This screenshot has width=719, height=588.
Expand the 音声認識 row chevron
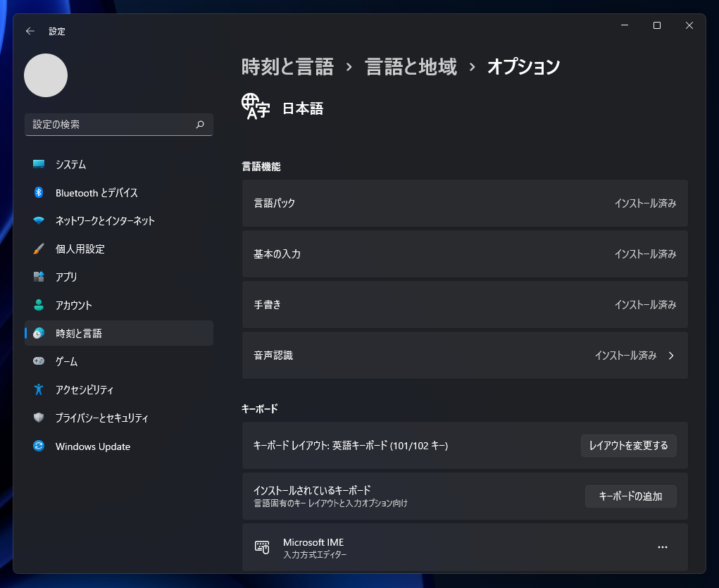click(x=670, y=356)
